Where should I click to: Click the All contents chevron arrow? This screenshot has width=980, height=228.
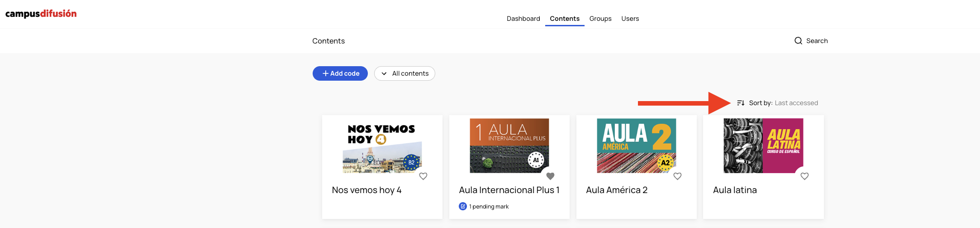click(384, 73)
